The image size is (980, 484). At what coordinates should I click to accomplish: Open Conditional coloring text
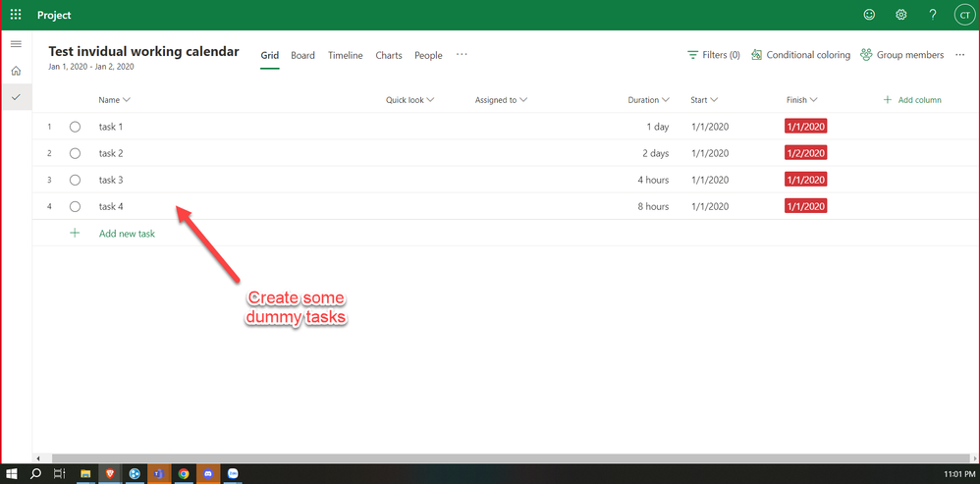pos(808,55)
